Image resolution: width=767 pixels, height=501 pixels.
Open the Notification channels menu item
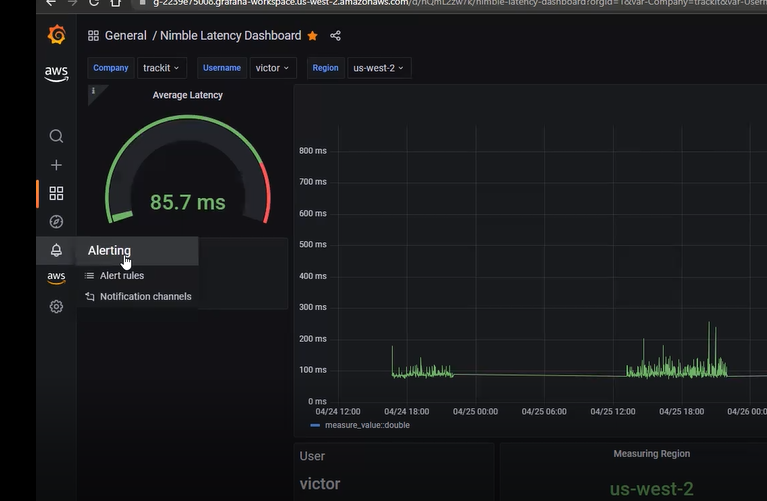point(146,296)
